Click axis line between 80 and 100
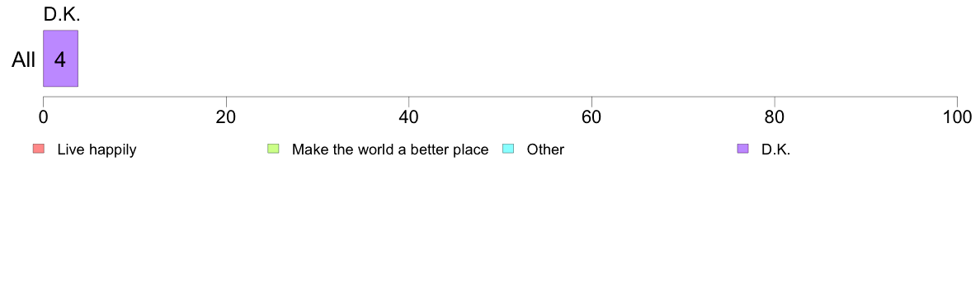The height and width of the screenshot is (304, 980). (865, 97)
